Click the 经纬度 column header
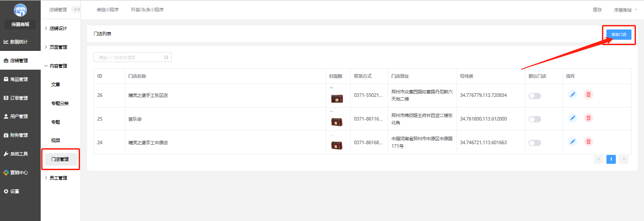Screen dimensions: 644x221 466,76
